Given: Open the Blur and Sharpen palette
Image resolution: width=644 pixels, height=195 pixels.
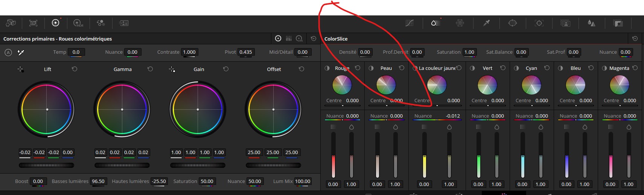Looking at the screenshot, I should 591,23.
